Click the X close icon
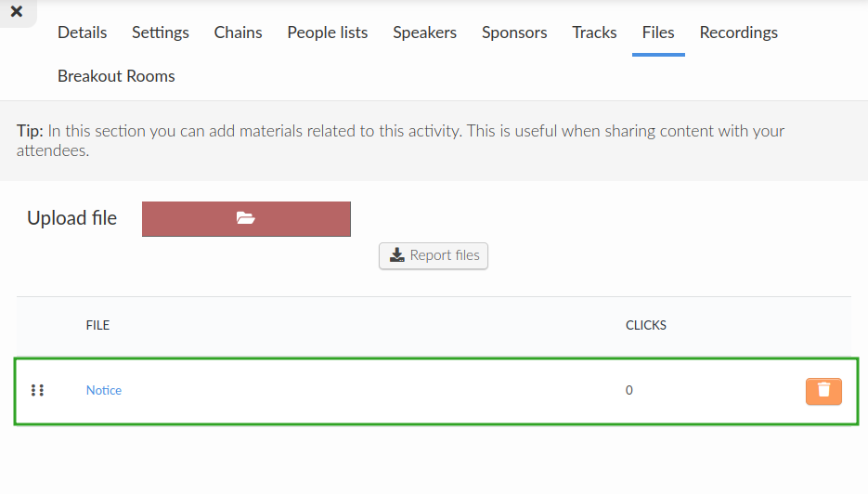868x494 pixels. 17,11
